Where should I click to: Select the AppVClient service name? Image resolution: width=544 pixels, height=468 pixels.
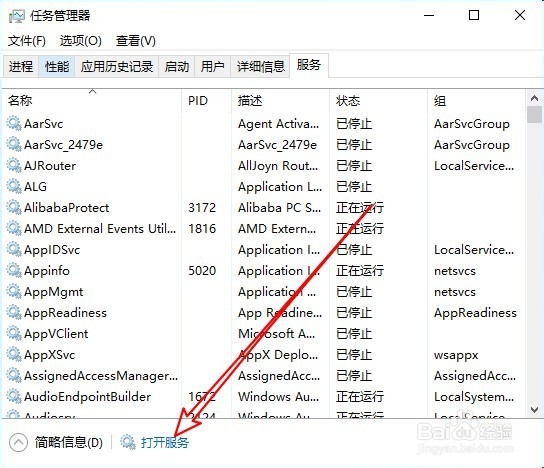point(56,334)
